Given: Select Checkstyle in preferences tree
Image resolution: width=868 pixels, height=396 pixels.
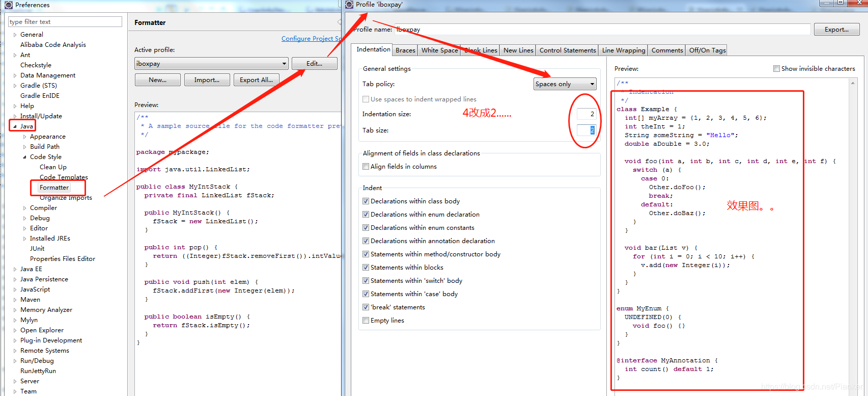Looking at the screenshot, I should 36,65.
